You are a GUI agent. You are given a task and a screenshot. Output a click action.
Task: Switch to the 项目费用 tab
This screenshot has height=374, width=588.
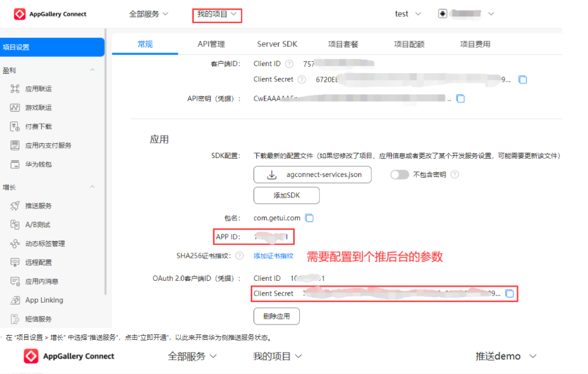click(x=475, y=44)
